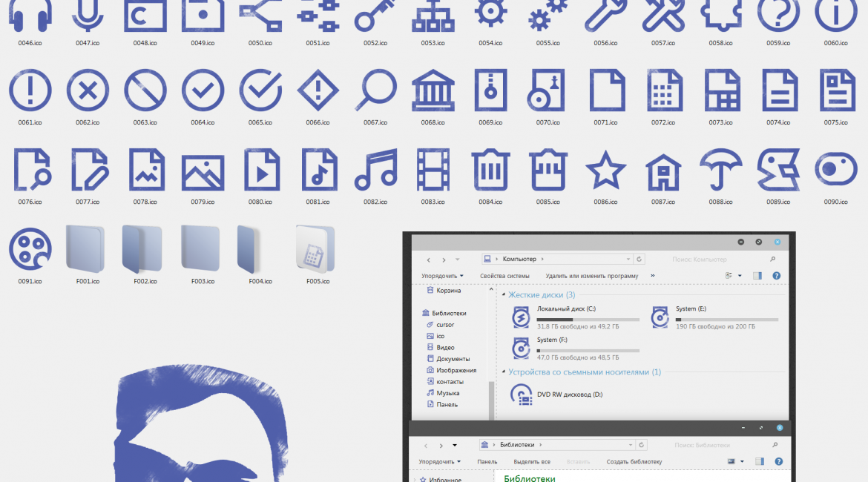Go back in the Компьютер window
Image resolution: width=868 pixels, height=482 pixels.
pyautogui.click(x=429, y=260)
